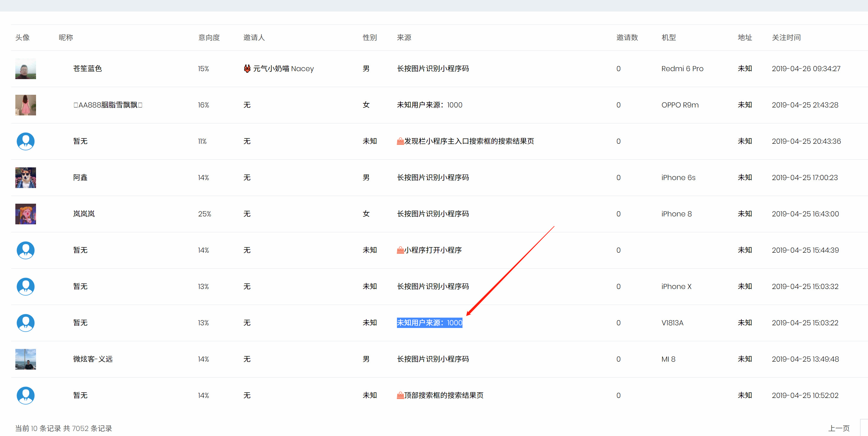Select nickname AA888胭脂雪飘飘
Image resolution: width=868 pixels, height=436 pixels.
pyautogui.click(x=108, y=105)
